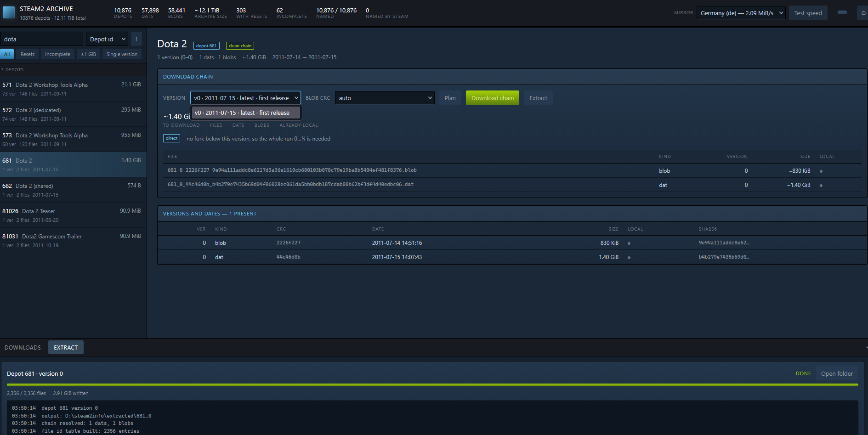The width and height of the screenshot is (868, 435).
Task: Open settings with the gear icon
Action: [863, 13]
